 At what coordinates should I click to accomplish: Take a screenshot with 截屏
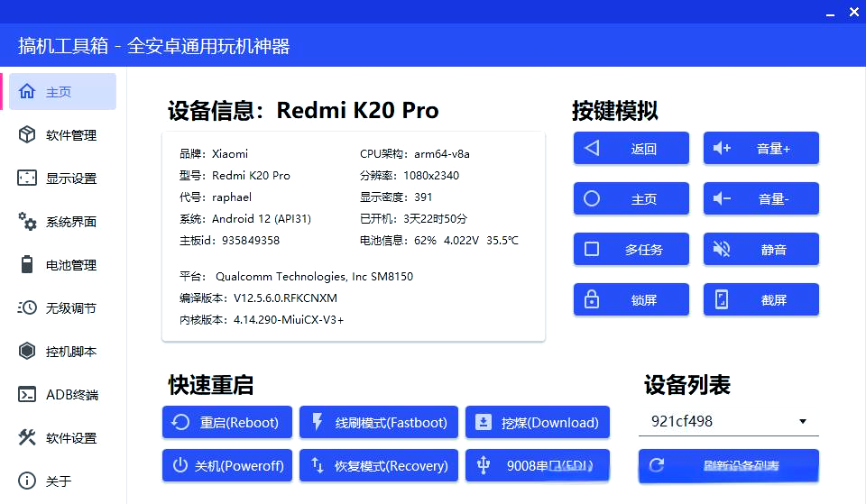click(761, 299)
